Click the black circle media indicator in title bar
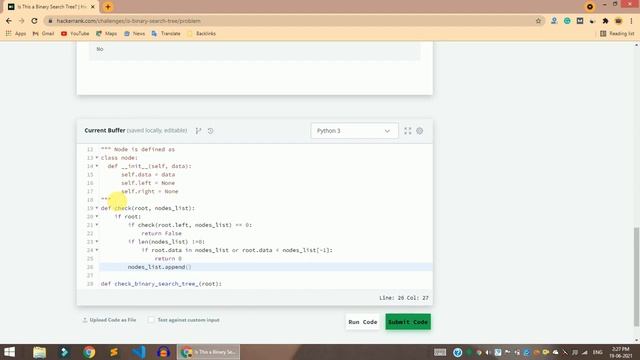The height and width of the screenshot is (360, 640). pyautogui.click(x=589, y=7)
